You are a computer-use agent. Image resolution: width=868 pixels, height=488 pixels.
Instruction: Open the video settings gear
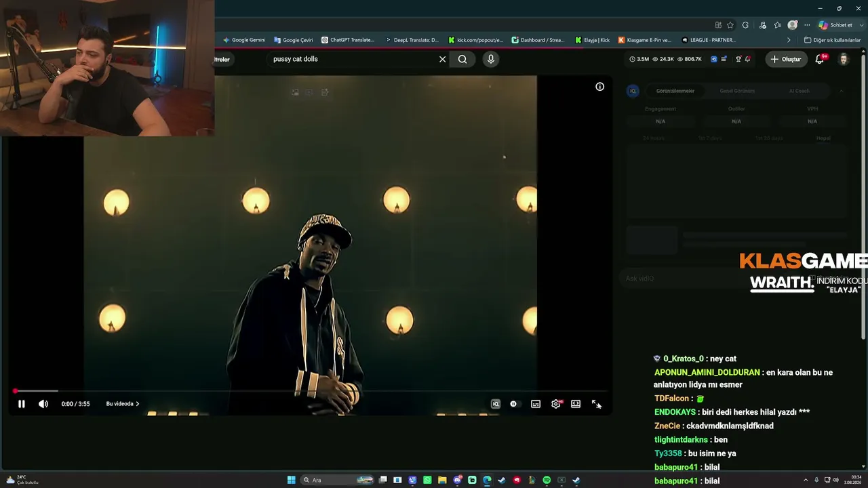click(x=556, y=404)
